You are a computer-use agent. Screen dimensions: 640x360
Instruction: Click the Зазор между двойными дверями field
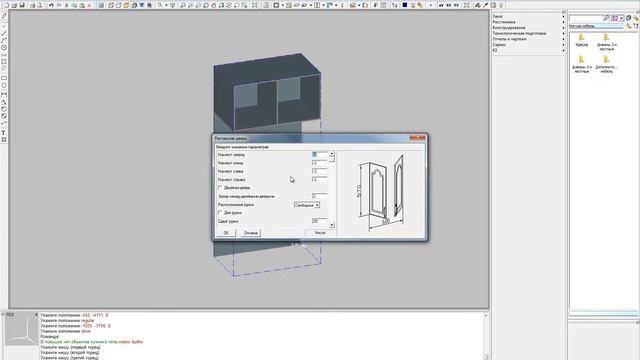[320, 196]
